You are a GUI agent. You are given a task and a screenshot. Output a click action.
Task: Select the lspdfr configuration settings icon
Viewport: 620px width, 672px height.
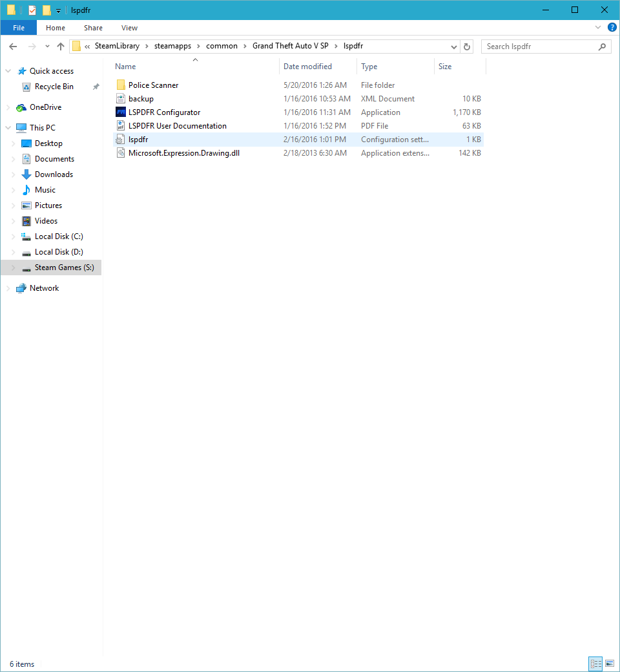click(x=120, y=140)
